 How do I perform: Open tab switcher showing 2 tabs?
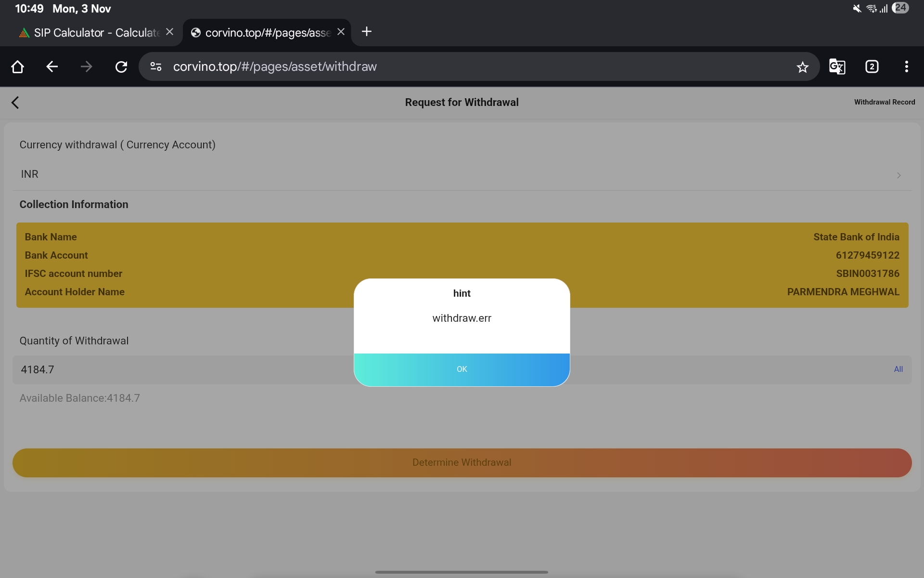tap(872, 66)
